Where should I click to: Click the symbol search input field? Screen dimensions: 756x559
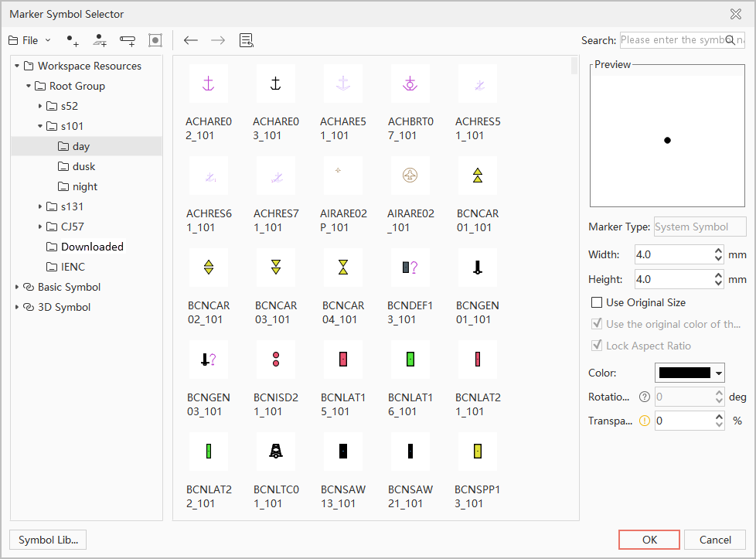point(671,40)
